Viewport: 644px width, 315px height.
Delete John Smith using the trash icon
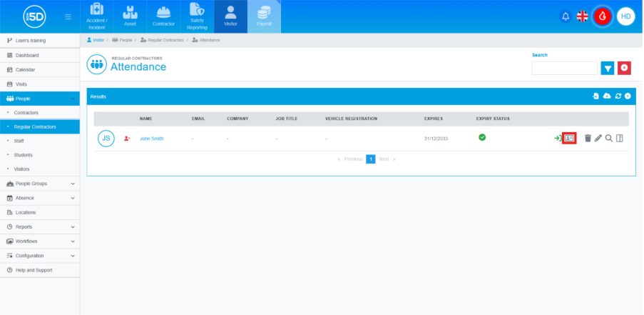pos(588,138)
